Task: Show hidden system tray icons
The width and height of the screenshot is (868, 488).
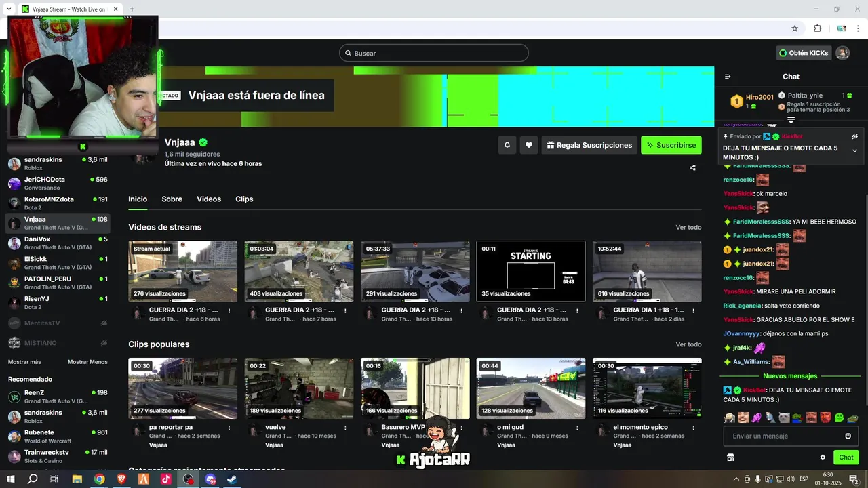Action: point(736,479)
